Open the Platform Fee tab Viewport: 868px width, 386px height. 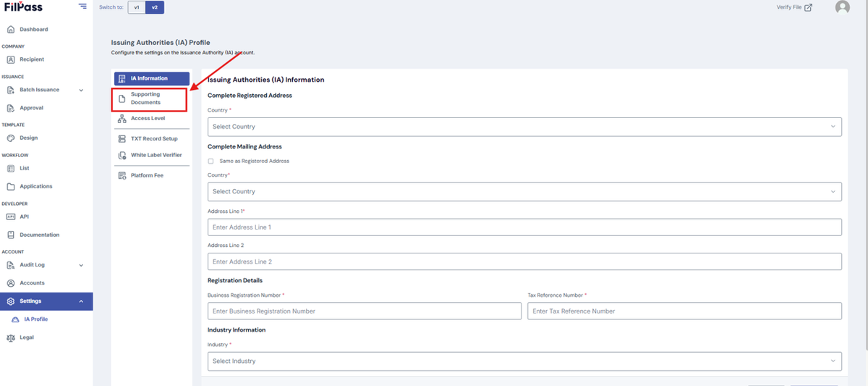[x=151, y=175]
